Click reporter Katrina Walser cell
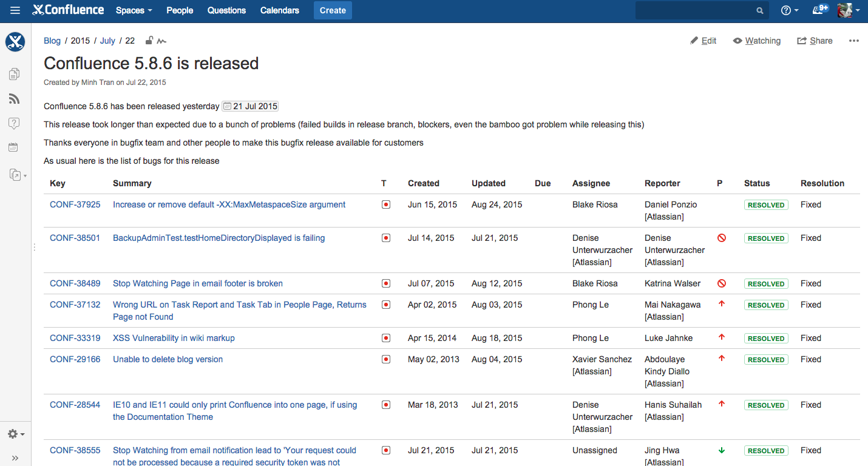Screen dimensions: 868x466 (x=673, y=283)
